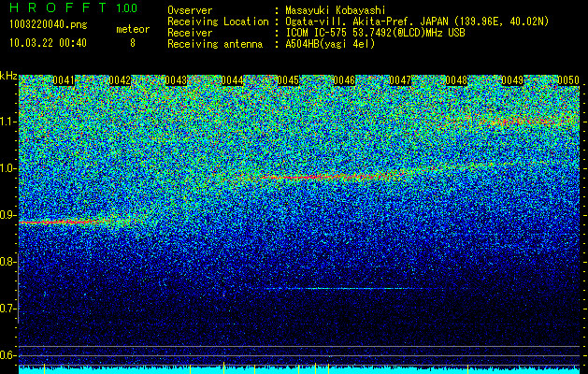
Task: Click the 'Receiver' field label
Action: tap(190, 33)
